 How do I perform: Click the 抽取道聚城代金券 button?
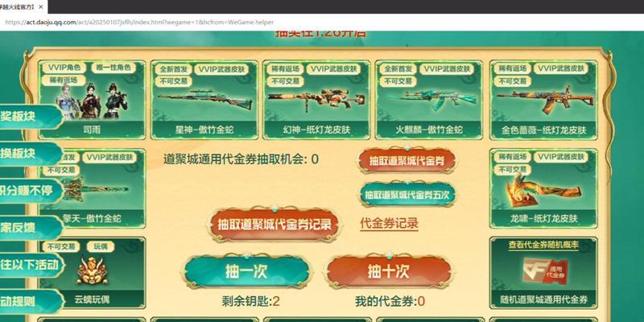[x=407, y=160]
